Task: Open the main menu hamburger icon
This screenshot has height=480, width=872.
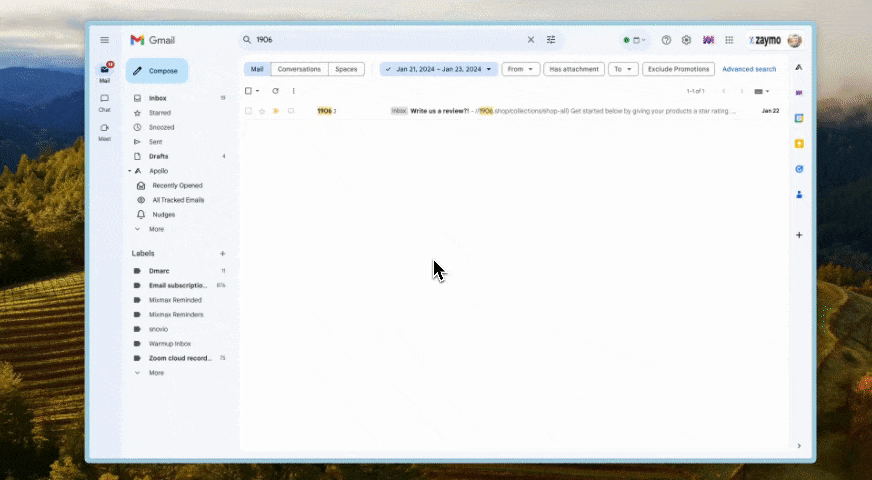Action: [x=105, y=40]
